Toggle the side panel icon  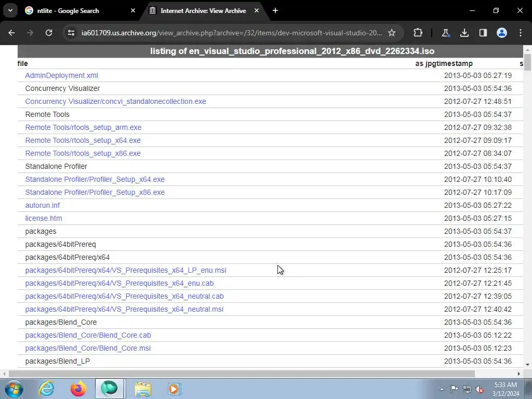(x=483, y=33)
